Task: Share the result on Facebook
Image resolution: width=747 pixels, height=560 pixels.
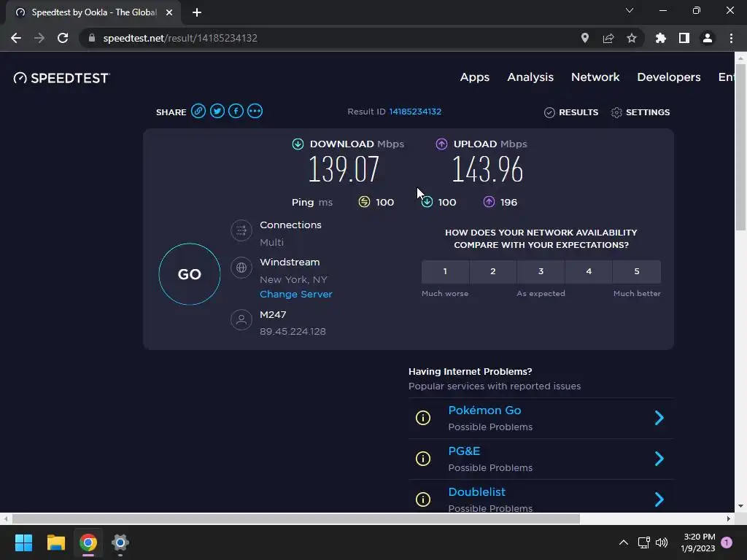Action: [x=236, y=111]
